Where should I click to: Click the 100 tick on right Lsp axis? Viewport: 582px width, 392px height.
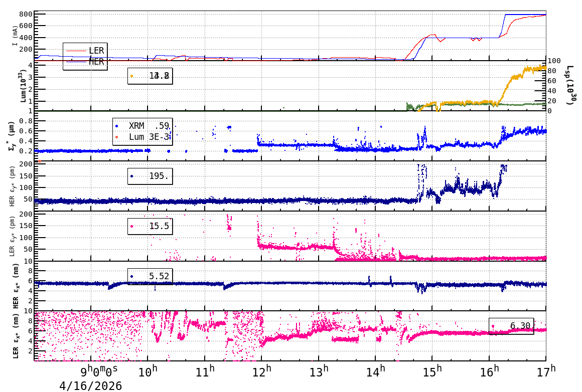tap(554, 61)
